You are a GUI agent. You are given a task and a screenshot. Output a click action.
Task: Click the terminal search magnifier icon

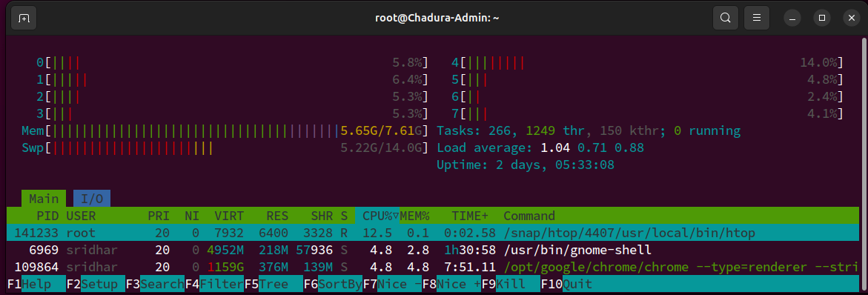725,19
